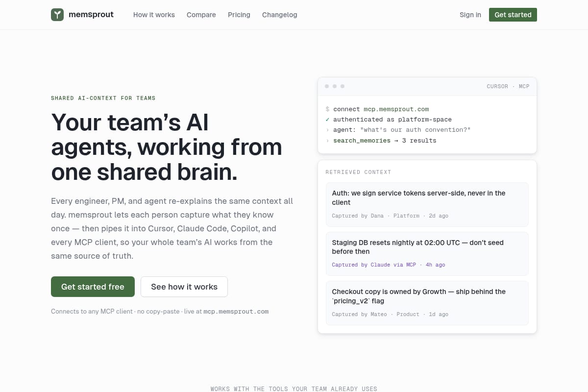This screenshot has height=392, width=588.
Task: Click Captured by Mateo · Product metadata
Action: coord(390,314)
